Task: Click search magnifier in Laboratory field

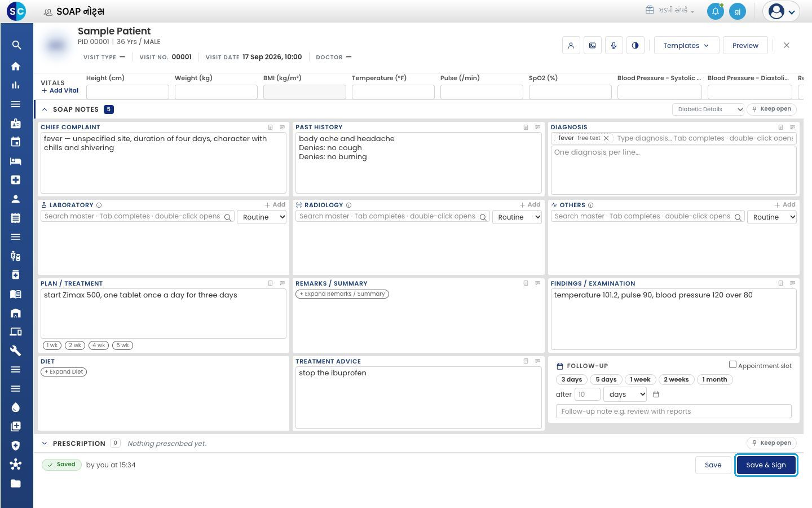Action: pyautogui.click(x=228, y=217)
